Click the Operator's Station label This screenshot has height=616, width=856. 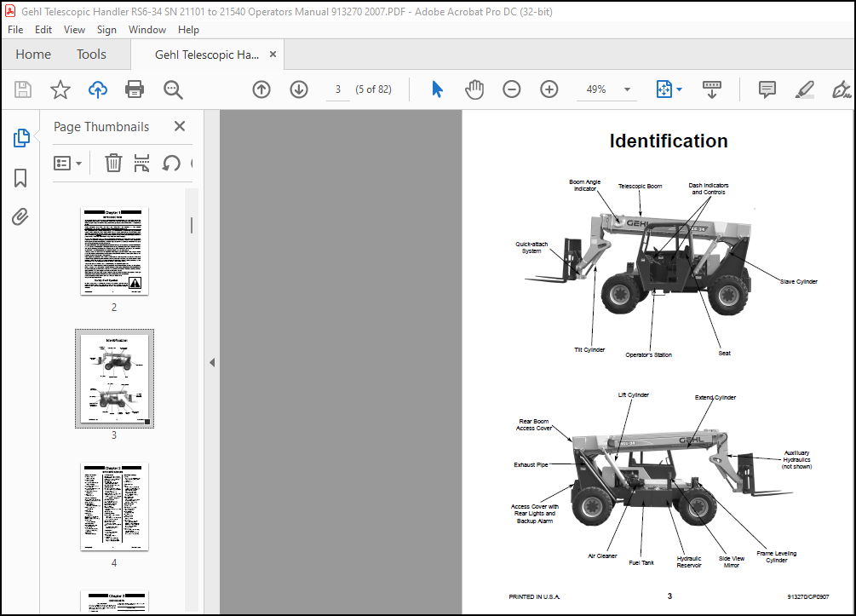(x=648, y=355)
